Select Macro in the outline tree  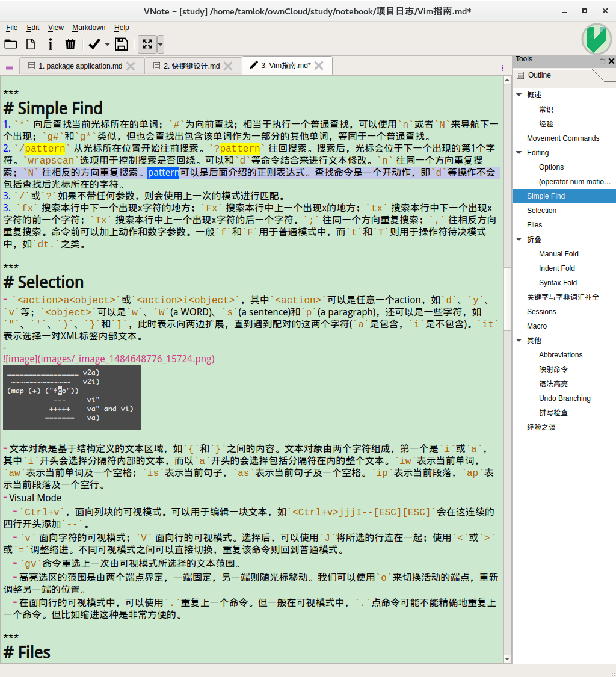click(537, 326)
